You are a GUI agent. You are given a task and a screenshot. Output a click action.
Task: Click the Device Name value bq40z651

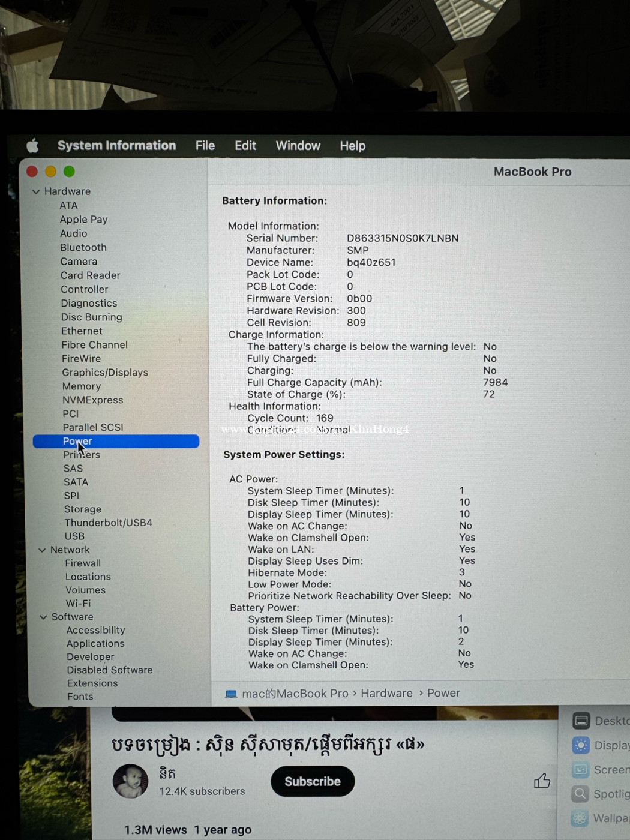(371, 262)
